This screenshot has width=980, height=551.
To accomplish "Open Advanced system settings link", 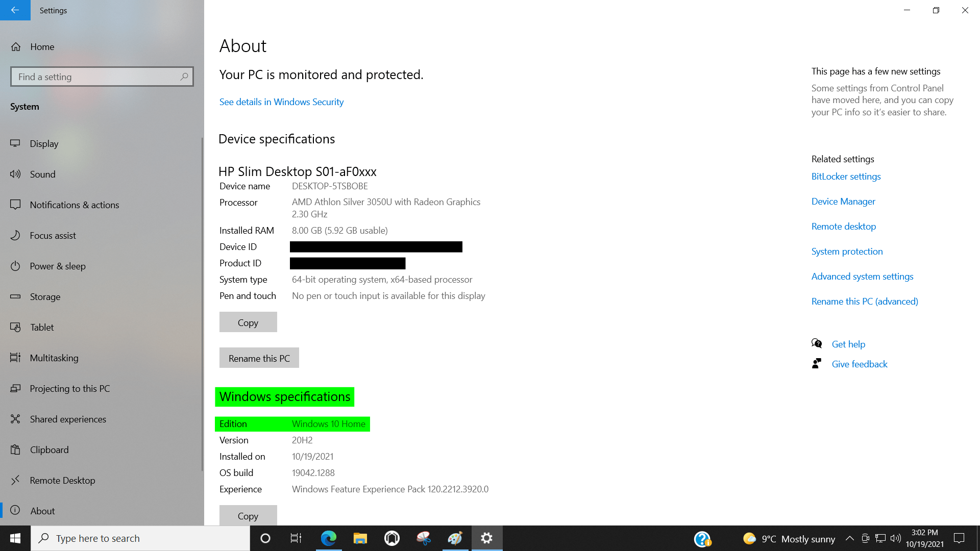I will [x=862, y=277].
